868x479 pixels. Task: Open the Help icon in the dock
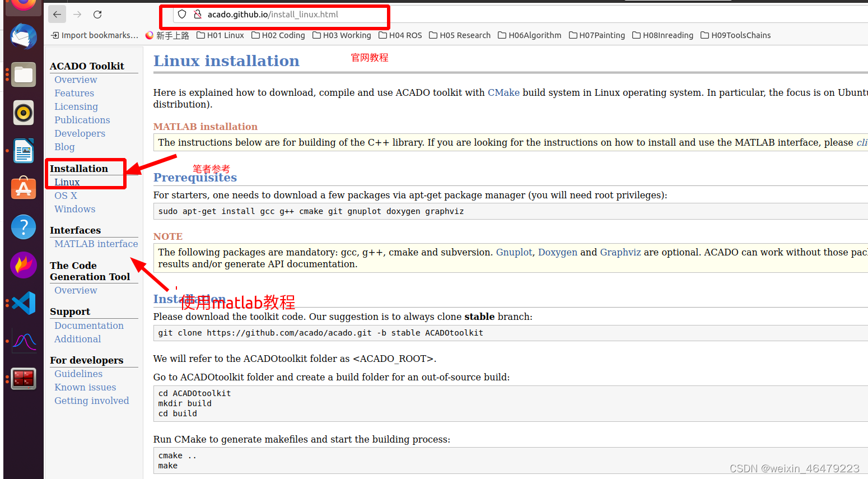tap(24, 227)
